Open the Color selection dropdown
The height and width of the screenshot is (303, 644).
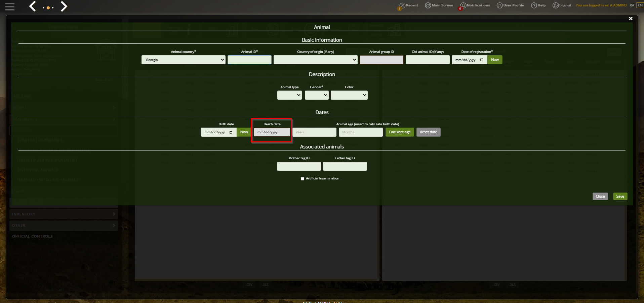(x=349, y=95)
